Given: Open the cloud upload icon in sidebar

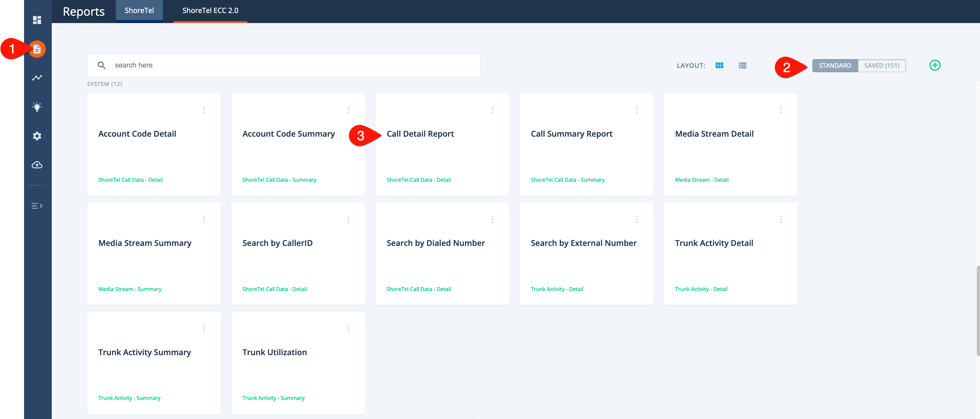Looking at the screenshot, I should (37, 165).
